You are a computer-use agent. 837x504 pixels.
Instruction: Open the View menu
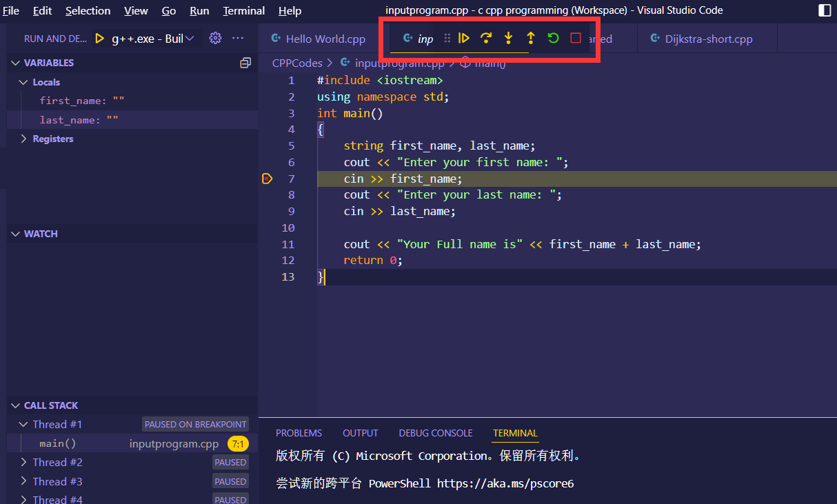pos(136,10)
